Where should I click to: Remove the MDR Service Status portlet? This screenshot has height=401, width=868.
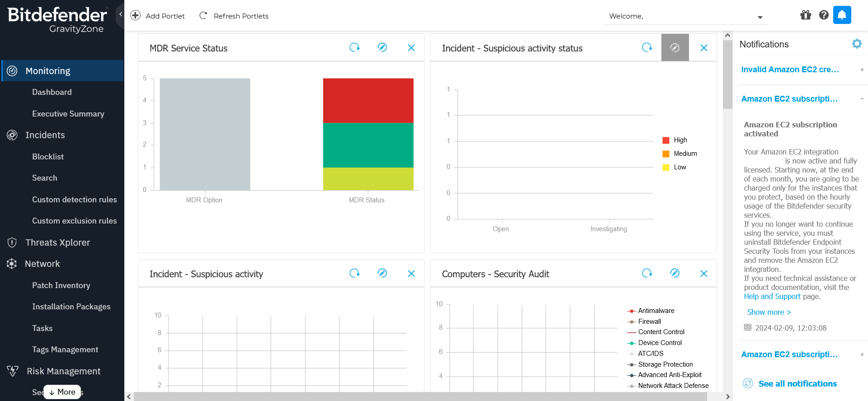coord(411,47)
